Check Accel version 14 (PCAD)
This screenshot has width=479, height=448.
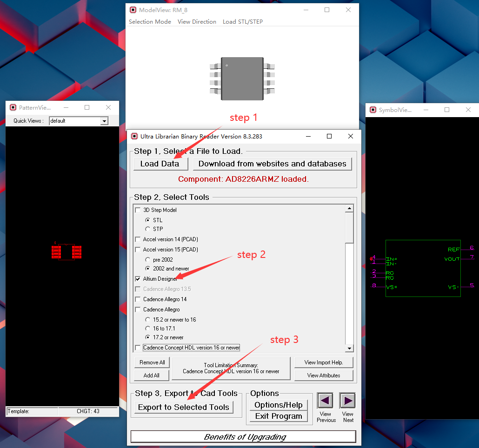(138, 239)
